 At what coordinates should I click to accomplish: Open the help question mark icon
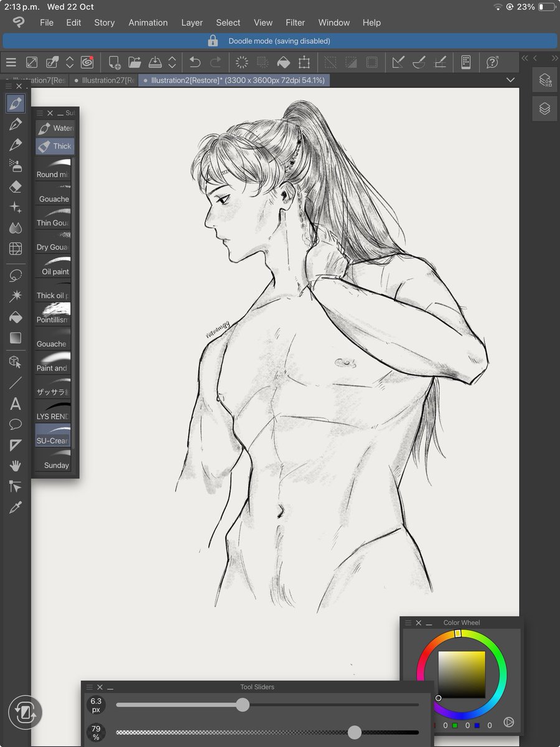(x=492, y=62)
